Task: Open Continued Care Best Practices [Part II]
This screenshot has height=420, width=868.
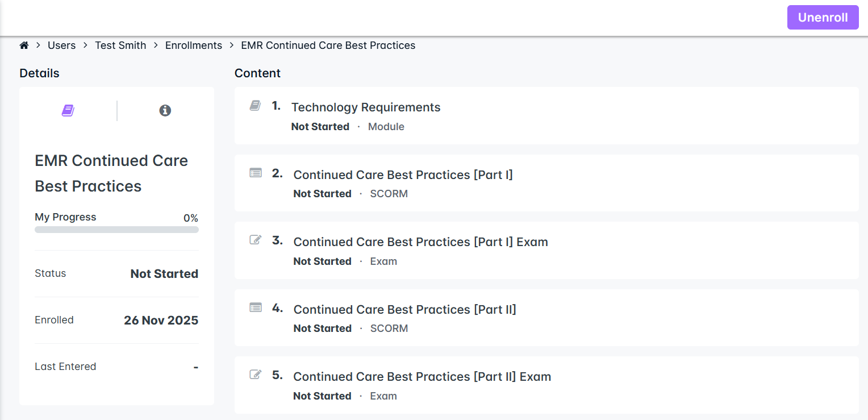Action: pyautogui.click(x=404, y=309)
